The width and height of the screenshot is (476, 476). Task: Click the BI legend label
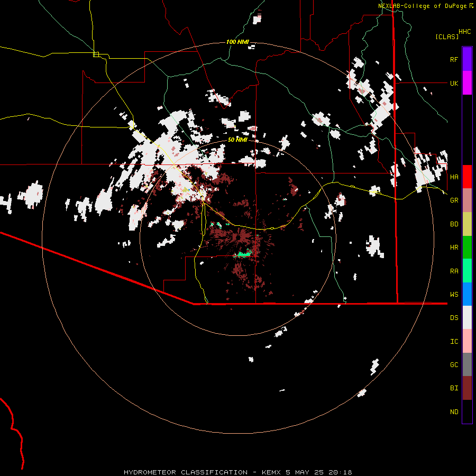[x=454, y=388]
